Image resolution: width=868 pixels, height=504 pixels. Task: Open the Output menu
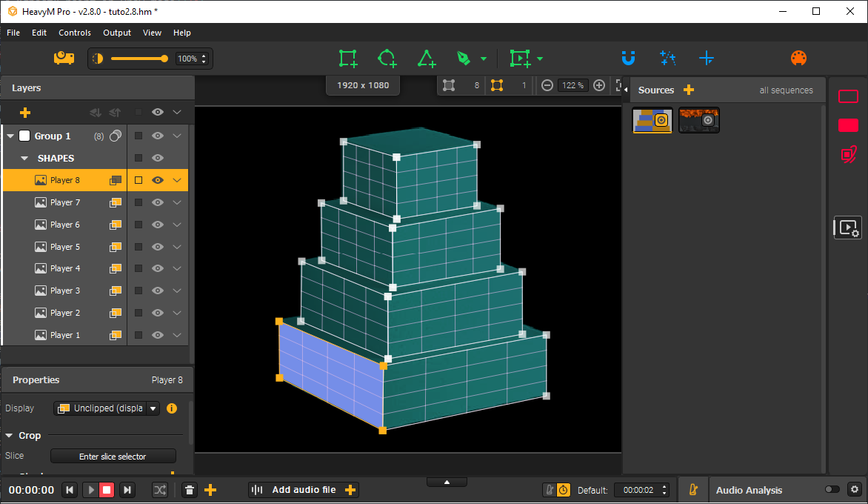click(116, 33)
